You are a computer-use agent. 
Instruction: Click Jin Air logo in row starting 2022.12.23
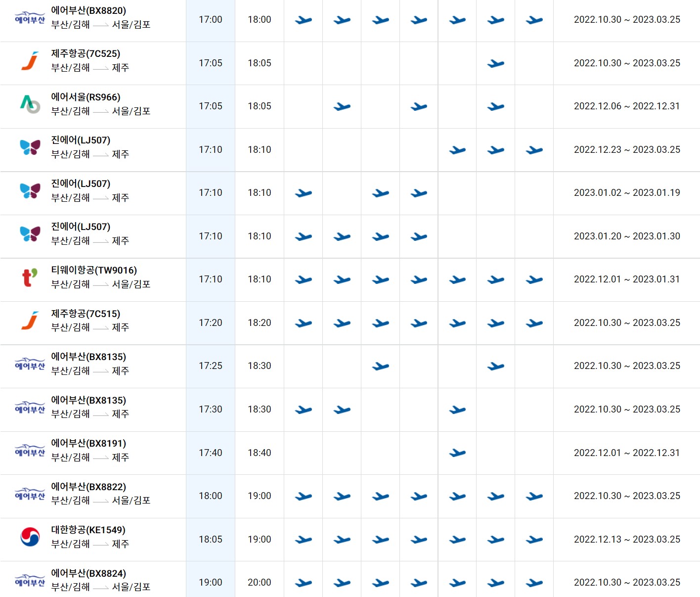(x=30, y=147)
